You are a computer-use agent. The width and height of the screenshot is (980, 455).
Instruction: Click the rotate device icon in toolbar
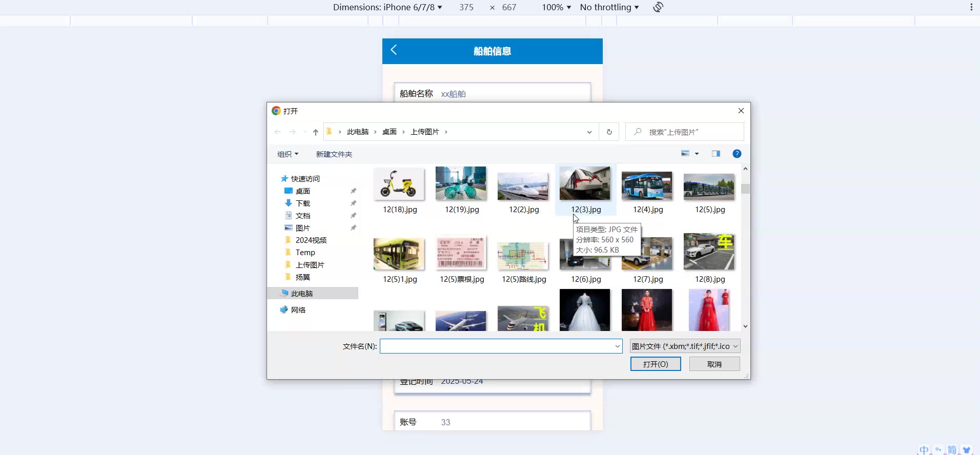pos(658,7)
